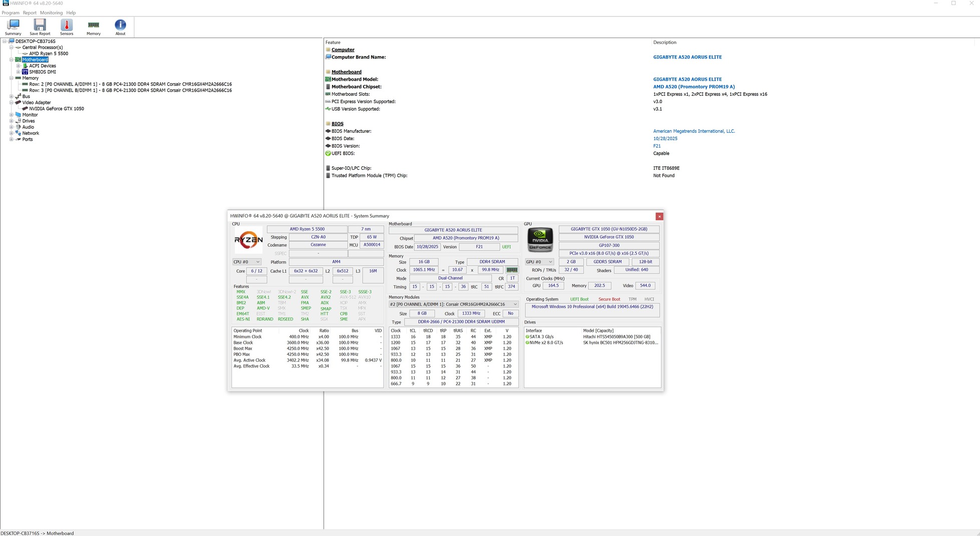The height and width of the screenshot is (536, 980).
Task: Click the DESKTOP-CB3716S computer icon in tree
Action: (x=12, y=42)
